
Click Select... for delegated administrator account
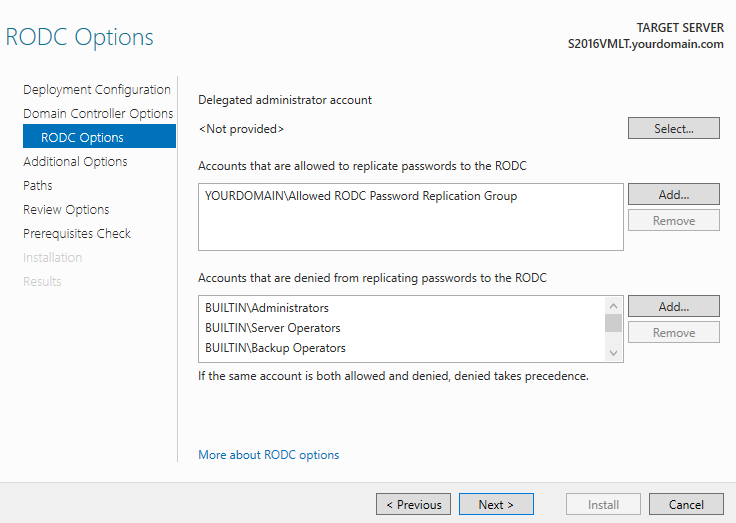click(x=673, y=129)
